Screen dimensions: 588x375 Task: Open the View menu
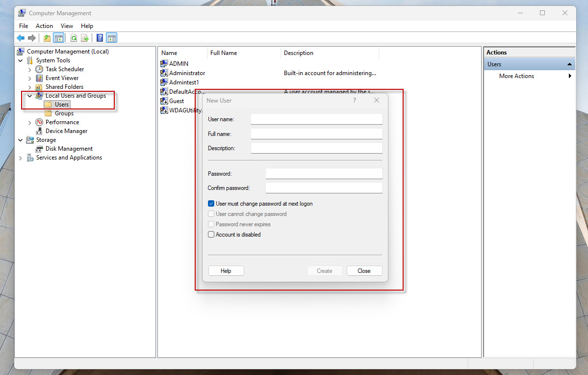click(67, 26)
